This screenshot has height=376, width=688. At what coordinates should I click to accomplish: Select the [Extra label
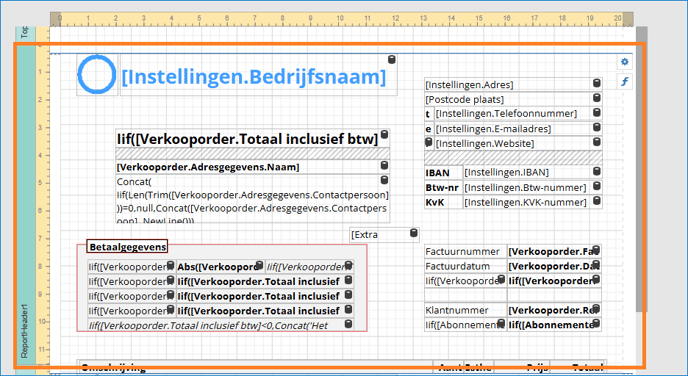coord(384,235)
